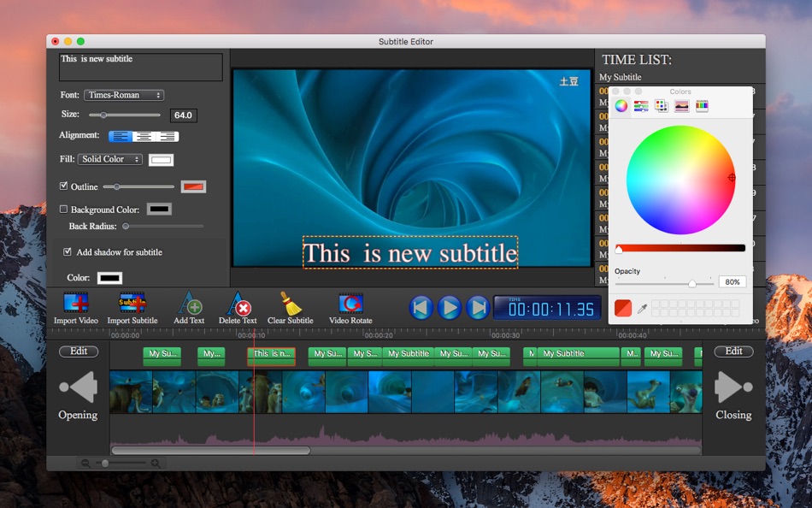Viewport: 812px width, 508px height.
Task: Switch to the pencils color tab
Action: click(702, 106)
